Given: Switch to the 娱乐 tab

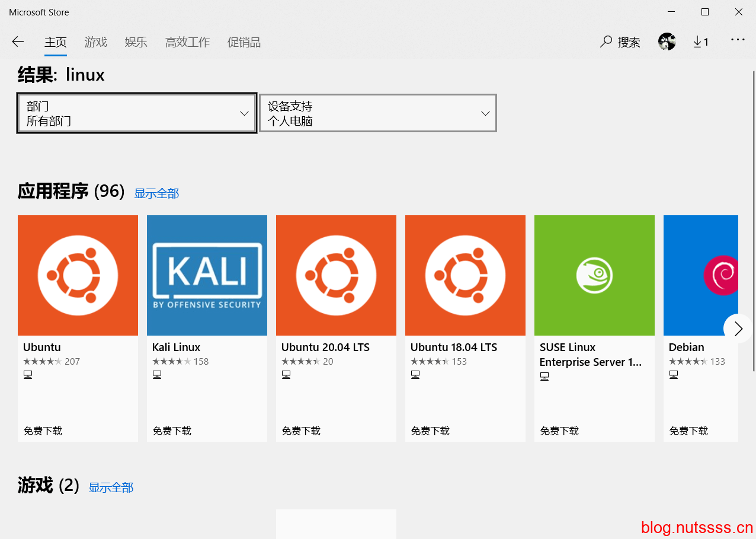Looking at the screenshot, I should pyautogui.click(x=136, y=42).
